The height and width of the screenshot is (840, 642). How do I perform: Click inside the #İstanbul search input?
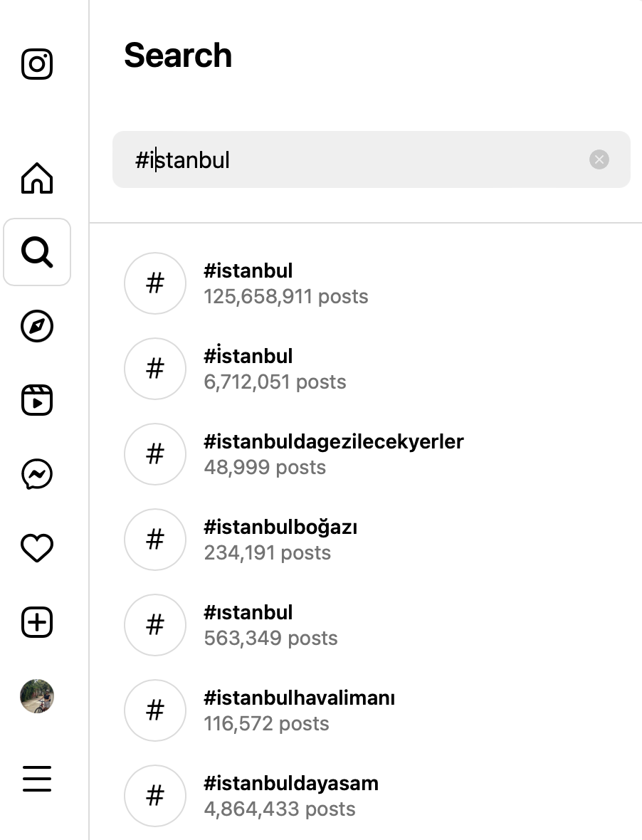320,159
